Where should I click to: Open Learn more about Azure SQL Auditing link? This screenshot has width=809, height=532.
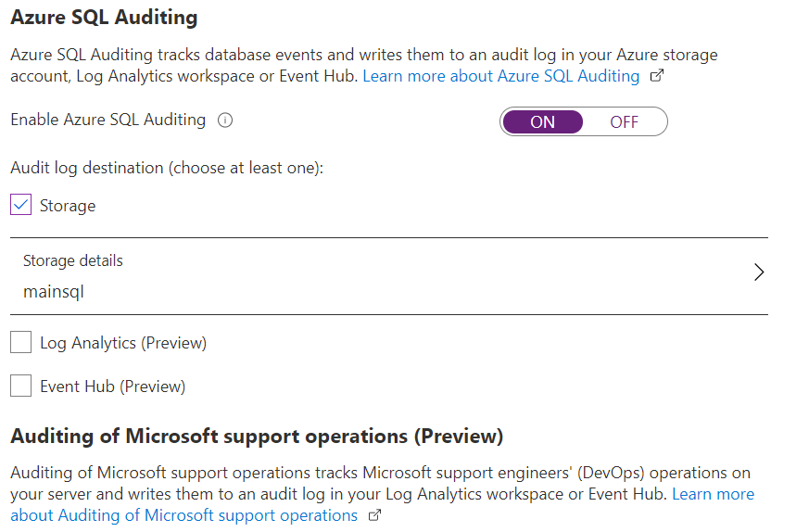coord(500,76)
